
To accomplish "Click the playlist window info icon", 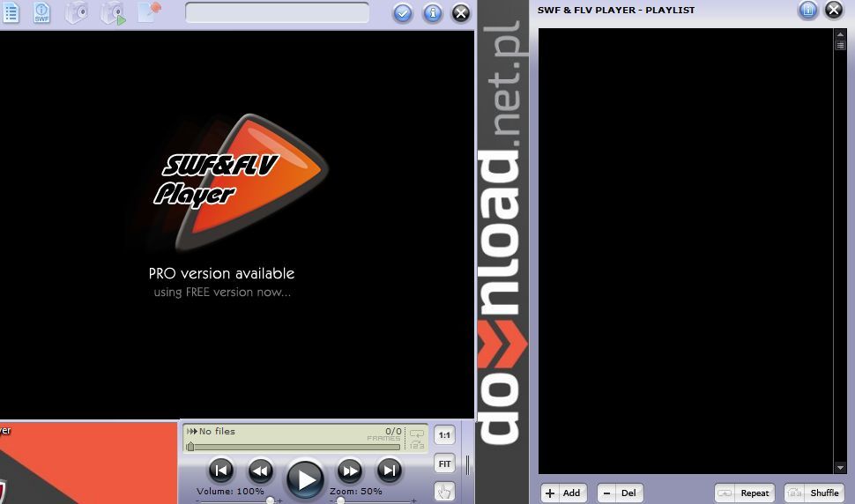I will [x=808, y=10].
